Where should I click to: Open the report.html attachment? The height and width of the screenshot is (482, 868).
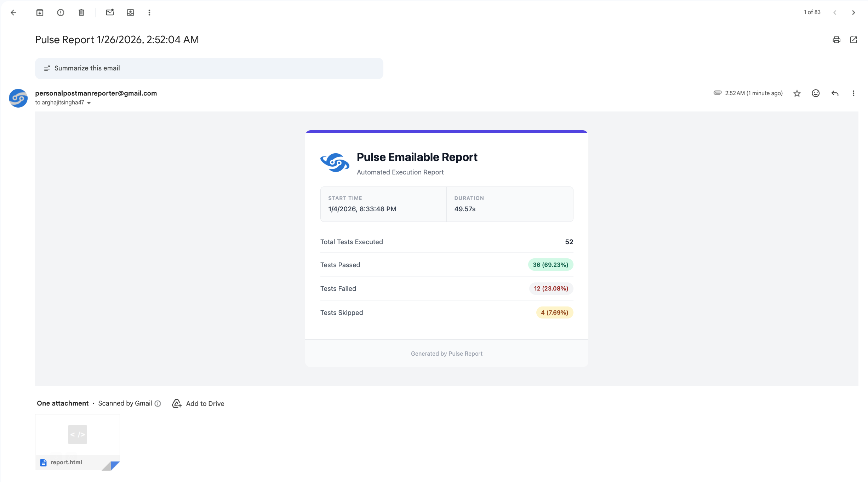pos(77,442)
